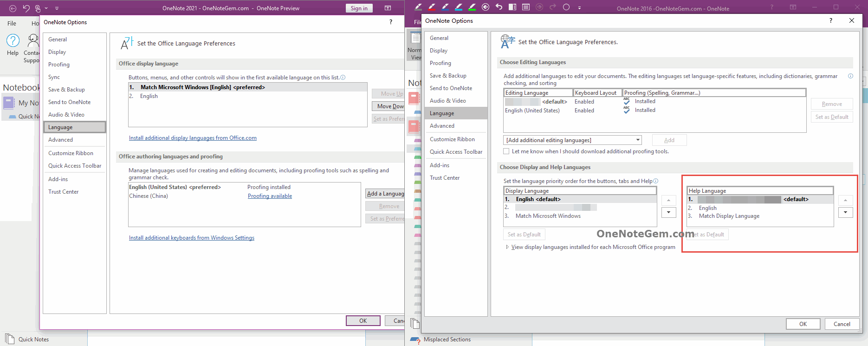Viewport: 868px width, 346px height.
Task: Open Customize Quick Access menu in OneNote 2021
Action: pyautogui.click(x=57, y=8)
